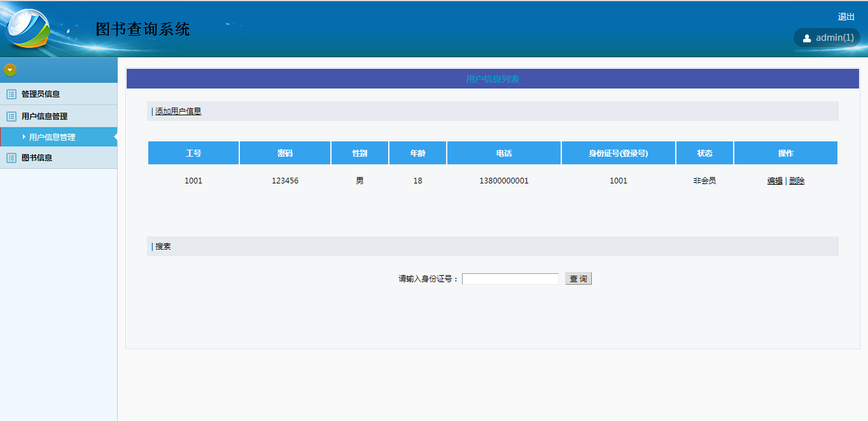
Task: Click the 年龄 column header
Action: tap(417, 153)
